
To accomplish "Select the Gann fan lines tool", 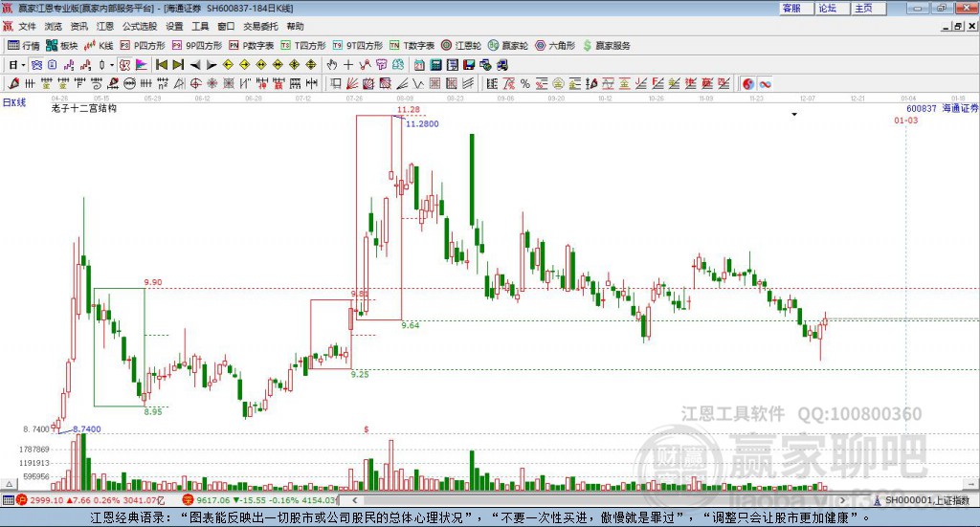I will point(352,83).
